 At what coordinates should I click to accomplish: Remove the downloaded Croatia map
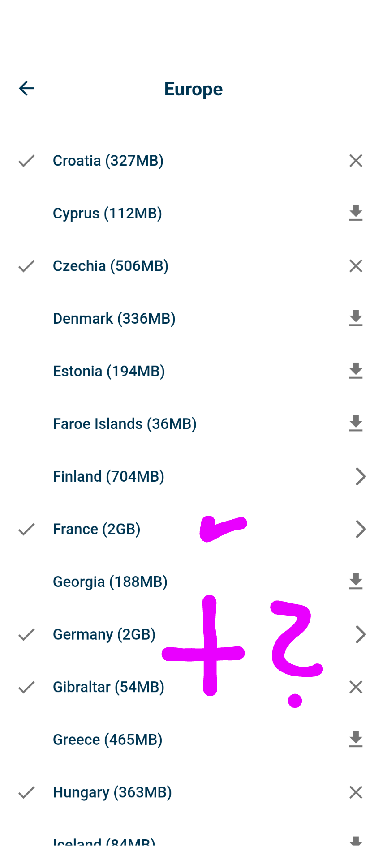[x=356, y=161]
